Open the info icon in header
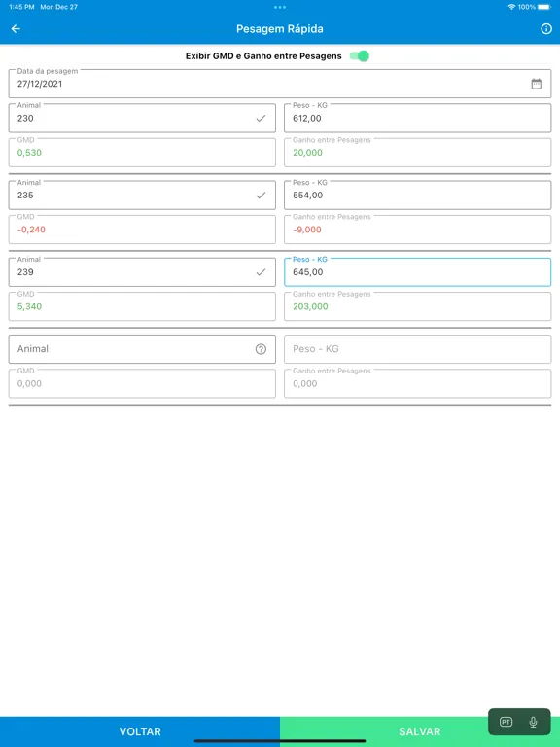The height and width of the screenshot is (747, 560). (x=546, y=29)
